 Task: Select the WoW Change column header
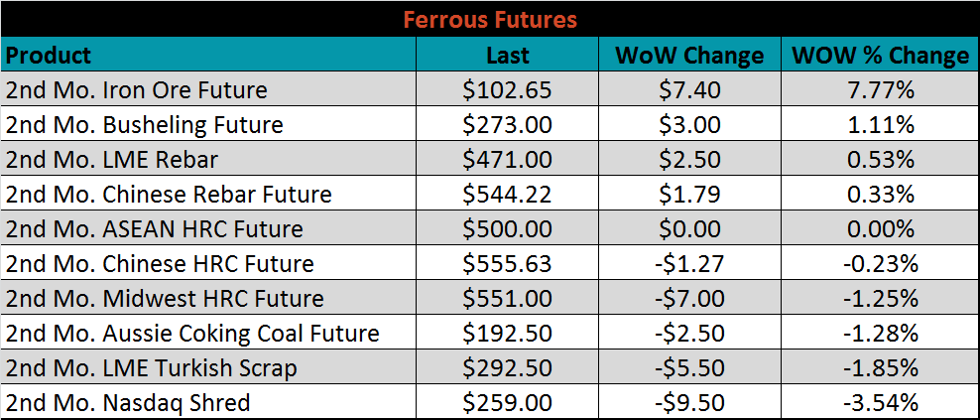coord(689,56)
